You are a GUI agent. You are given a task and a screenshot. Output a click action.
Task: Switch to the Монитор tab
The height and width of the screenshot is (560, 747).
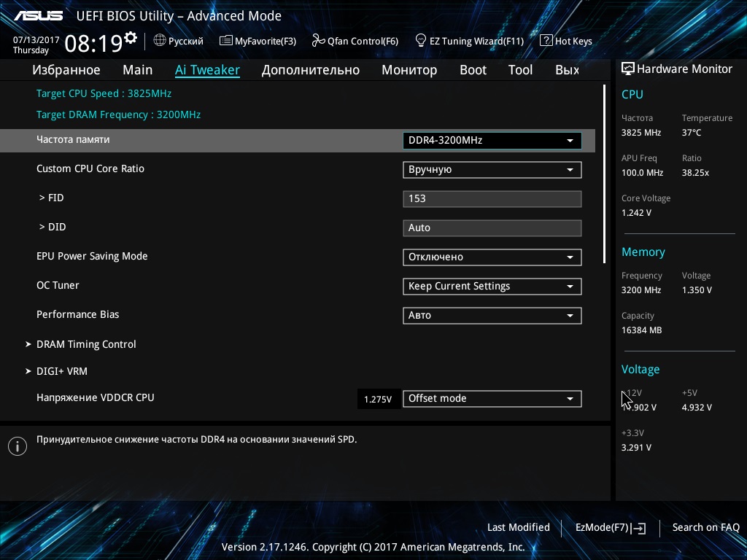(409, 70)
